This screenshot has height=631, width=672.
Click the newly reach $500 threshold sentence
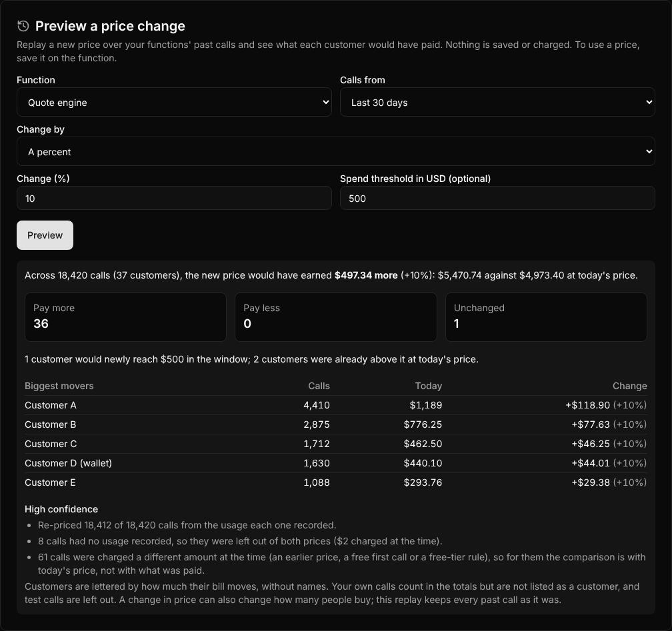(x=251, y=359)
